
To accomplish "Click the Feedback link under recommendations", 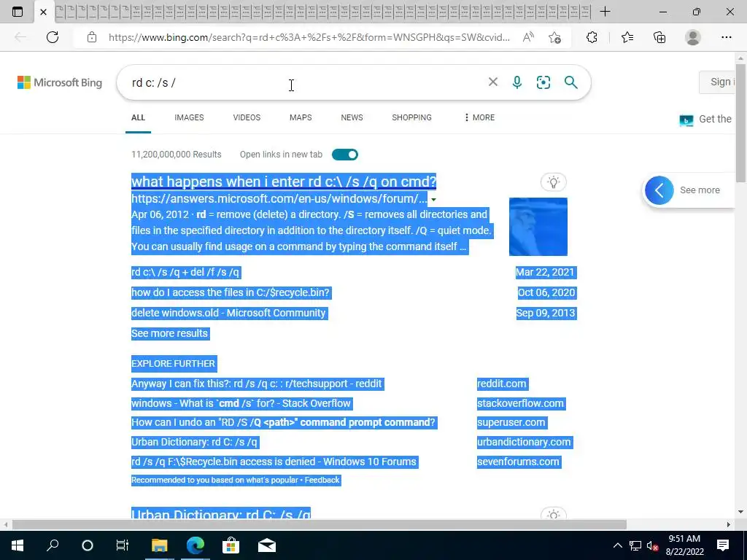I will [322, 480].
